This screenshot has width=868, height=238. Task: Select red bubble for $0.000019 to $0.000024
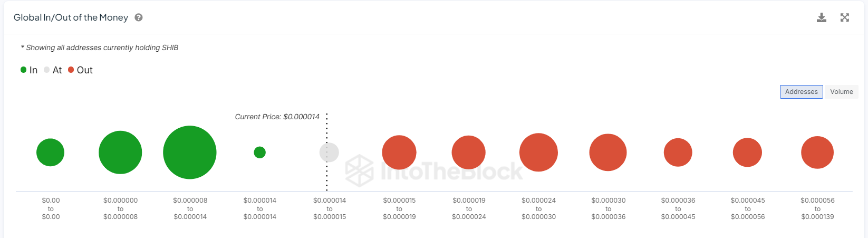pyautogui.click(x=468, y=153)
